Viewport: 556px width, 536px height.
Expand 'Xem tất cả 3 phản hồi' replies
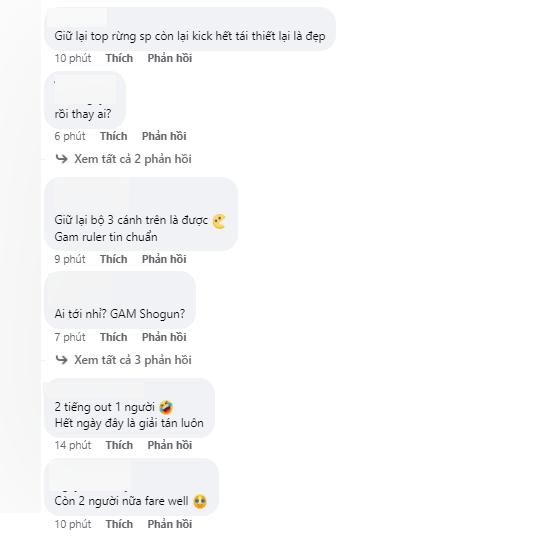(133, 360)
